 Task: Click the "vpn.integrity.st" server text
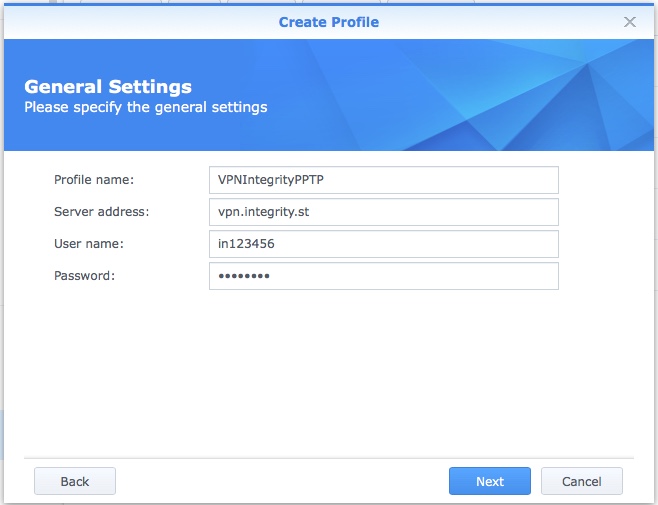point(264,212)
